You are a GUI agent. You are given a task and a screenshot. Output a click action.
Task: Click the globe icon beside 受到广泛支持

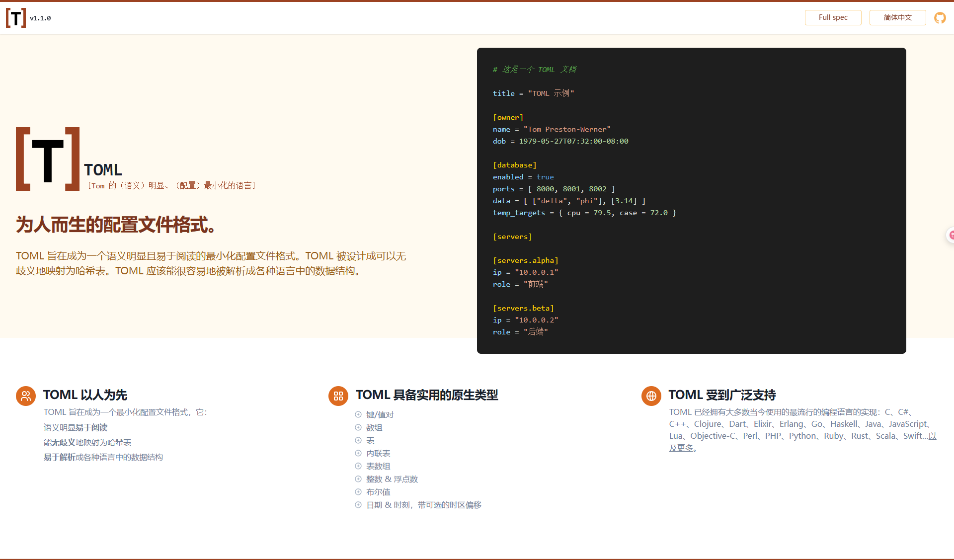(651, 396)
